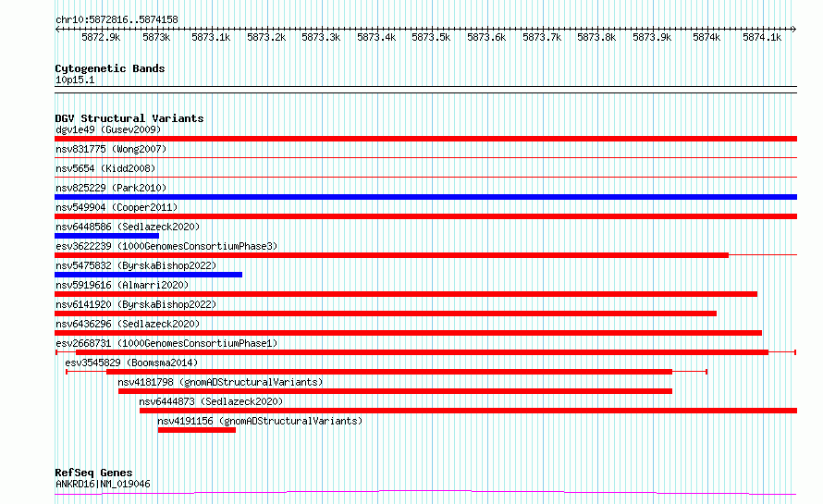823x504 pixels.
Task: Open the nsv831775 (Wong2007) variant label
Action: (111, 149)
